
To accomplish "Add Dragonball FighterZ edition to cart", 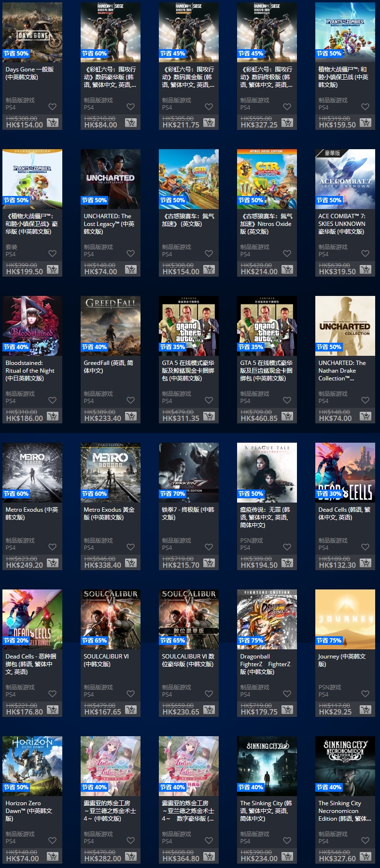I will pyautogui.click(x=287, y=710).
